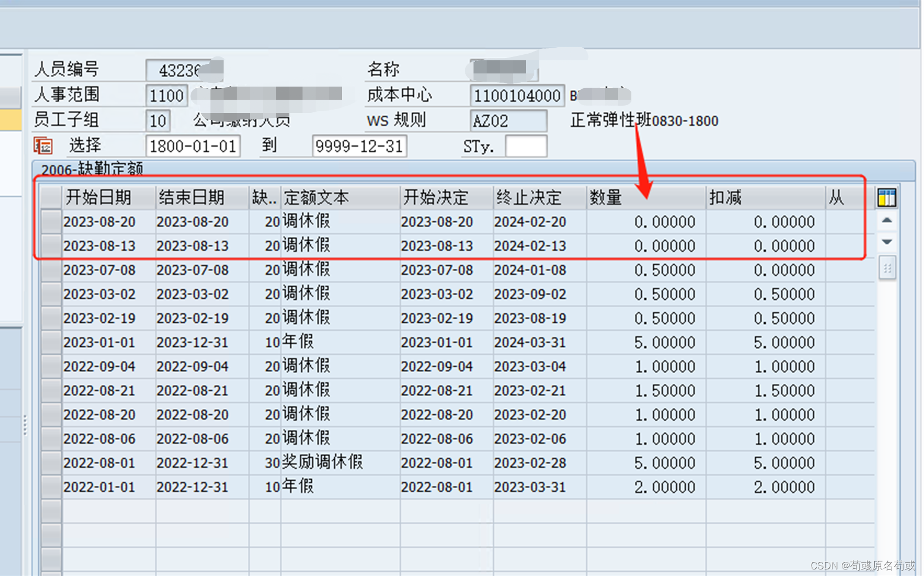The width and height of the screenshot is (924, 576).
Task: Select row with start date 2023-08-13
Action: coord(51,246)
